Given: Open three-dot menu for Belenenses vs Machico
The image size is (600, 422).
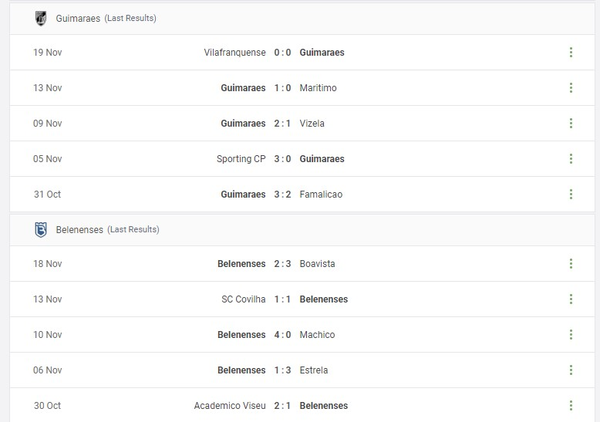Looking at the screenshot, I should point(571,335).
